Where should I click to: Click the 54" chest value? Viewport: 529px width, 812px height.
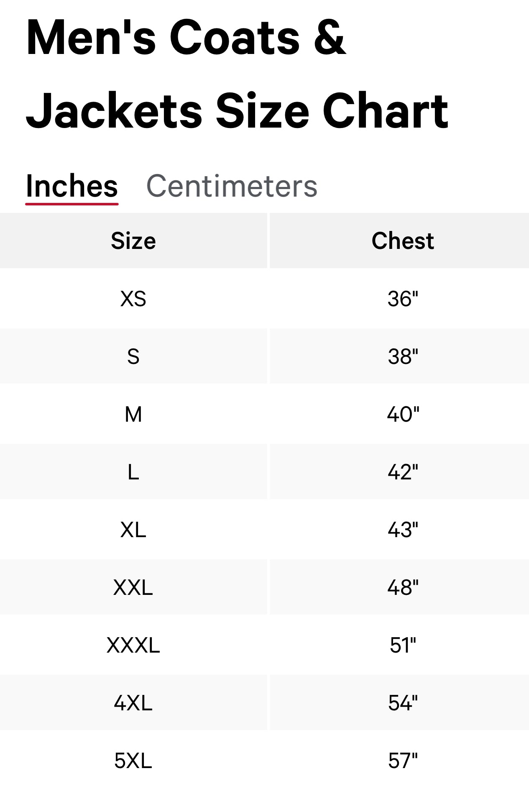click(403, 703)
